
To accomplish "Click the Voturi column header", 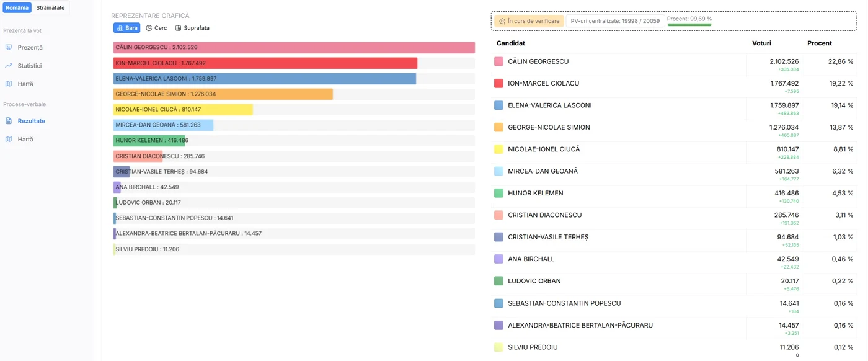I will click(x=762, y=43).
